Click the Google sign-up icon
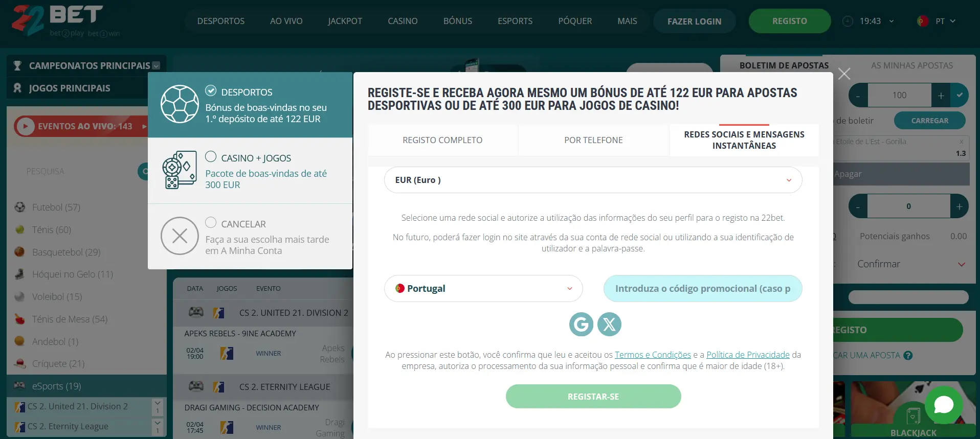Viewport: 980px width, 439px height. 581,324
